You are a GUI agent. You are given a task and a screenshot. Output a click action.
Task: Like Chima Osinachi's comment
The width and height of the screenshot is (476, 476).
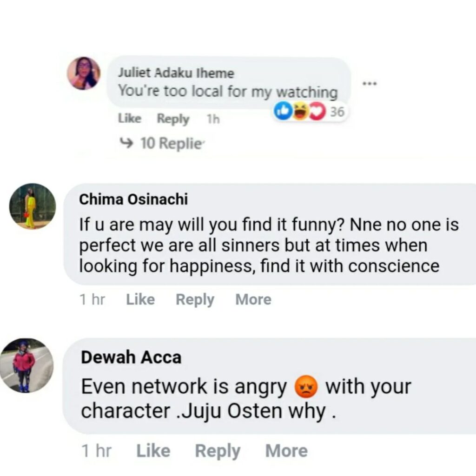[140, 300]
